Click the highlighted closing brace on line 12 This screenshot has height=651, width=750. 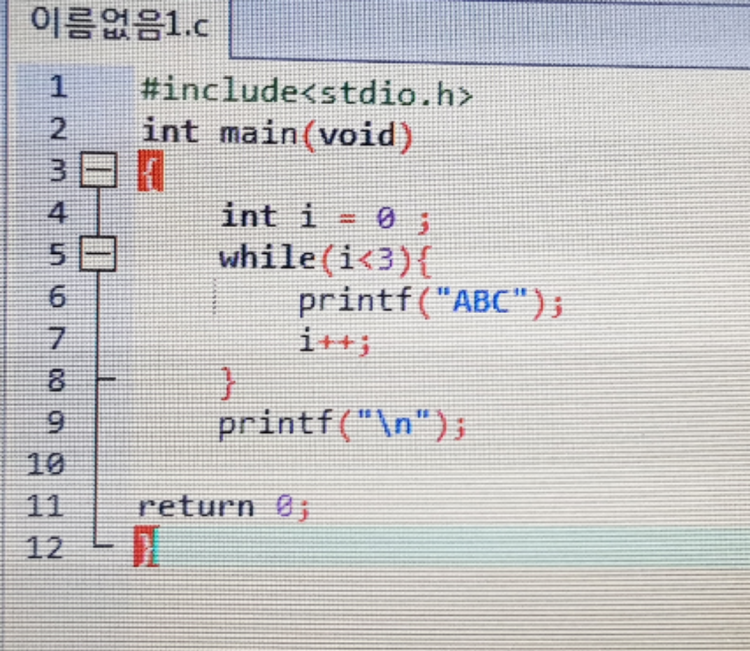coord(146,548)
